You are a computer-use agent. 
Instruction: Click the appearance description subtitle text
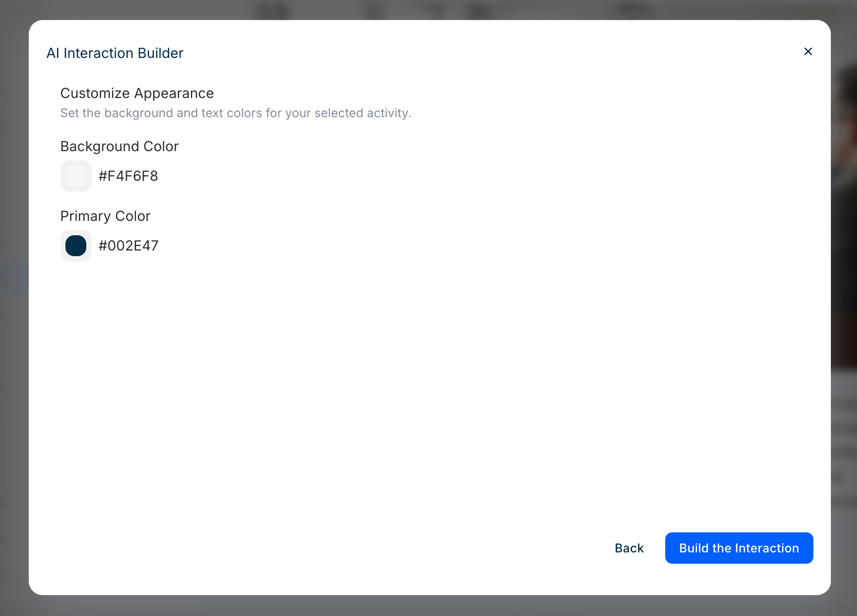pyautogui.click(x=235, y=113)
